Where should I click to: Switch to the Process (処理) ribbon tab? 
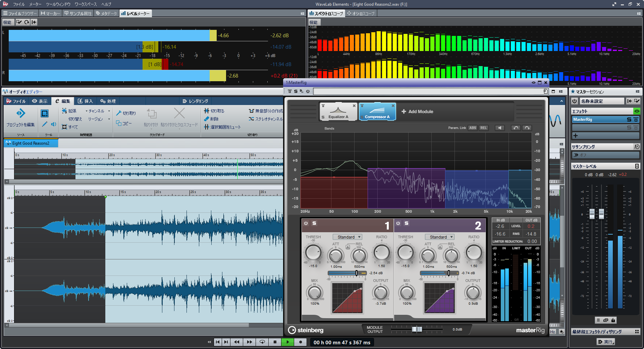[108, 101]
